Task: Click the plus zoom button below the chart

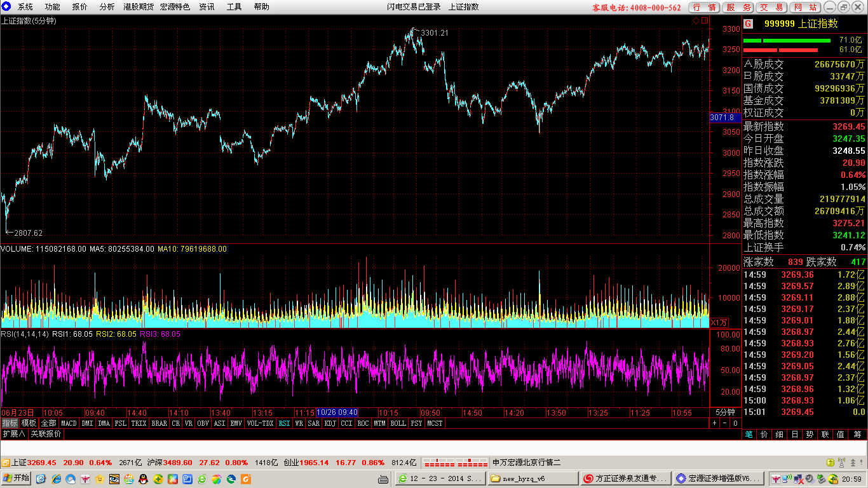Action: click(x=714, y=423)
